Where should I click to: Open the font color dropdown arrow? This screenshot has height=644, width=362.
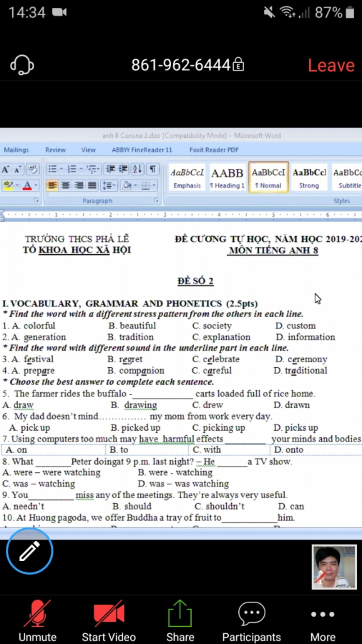click(36, 185)
